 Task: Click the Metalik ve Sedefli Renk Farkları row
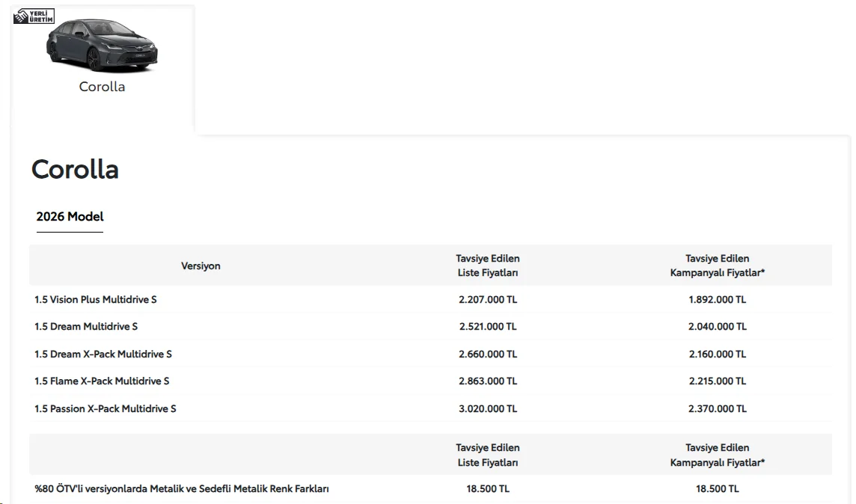[431, 489]
